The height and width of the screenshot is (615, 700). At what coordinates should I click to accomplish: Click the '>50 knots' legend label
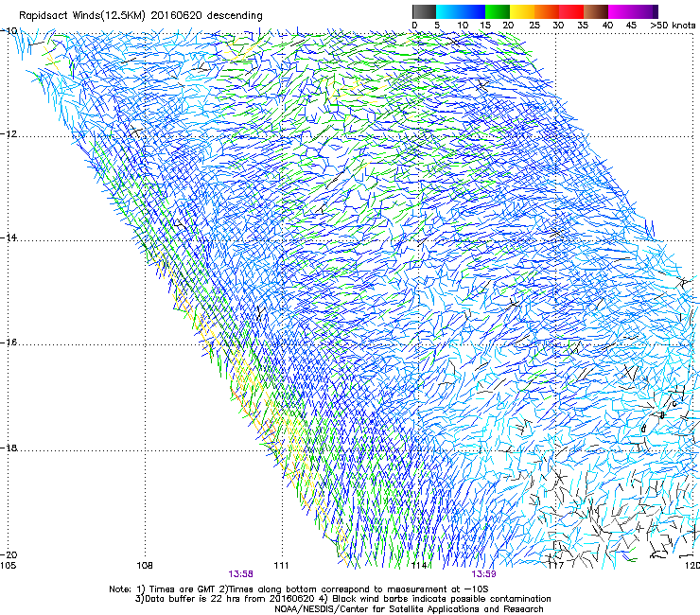click(673, 26)
